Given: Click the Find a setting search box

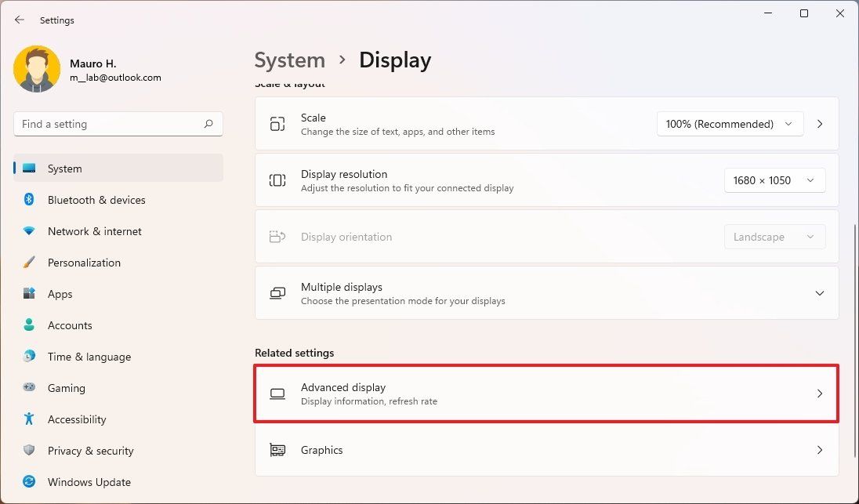Looking at the screenshot, I should (118, 124).
